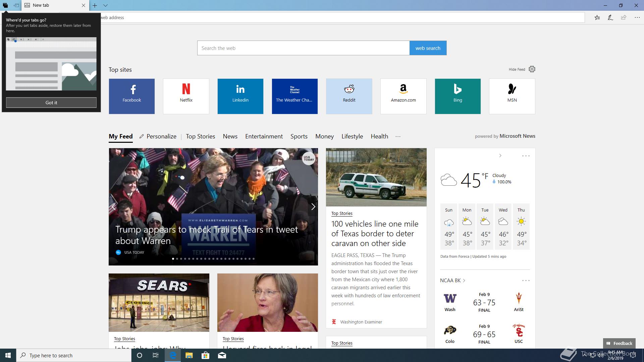Open the Trump Warren tweet headline

[207, 235]
